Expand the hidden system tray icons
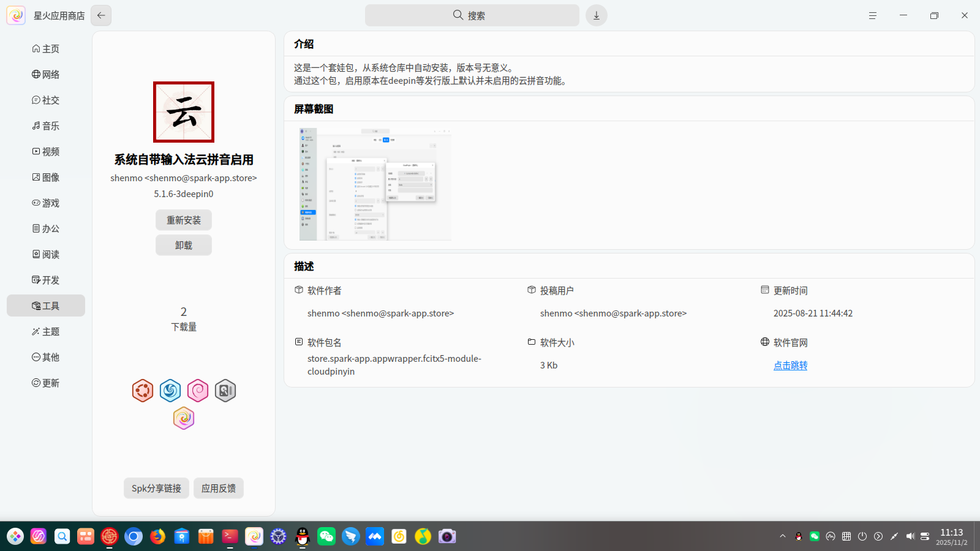Screen dimensions: 980x551 pos(783,536)
